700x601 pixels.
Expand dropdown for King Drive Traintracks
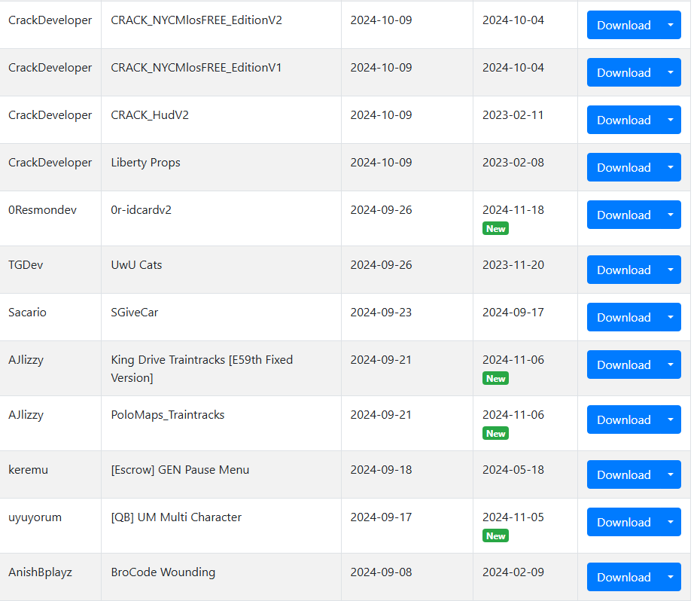coord(671,365)
